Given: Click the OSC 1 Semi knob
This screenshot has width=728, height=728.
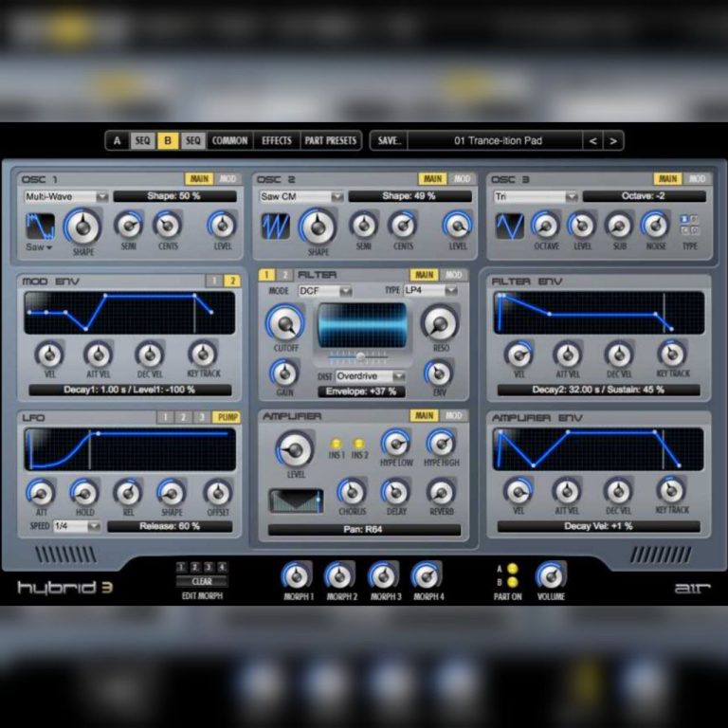Looking at the screenshot, I should point(129,226).
